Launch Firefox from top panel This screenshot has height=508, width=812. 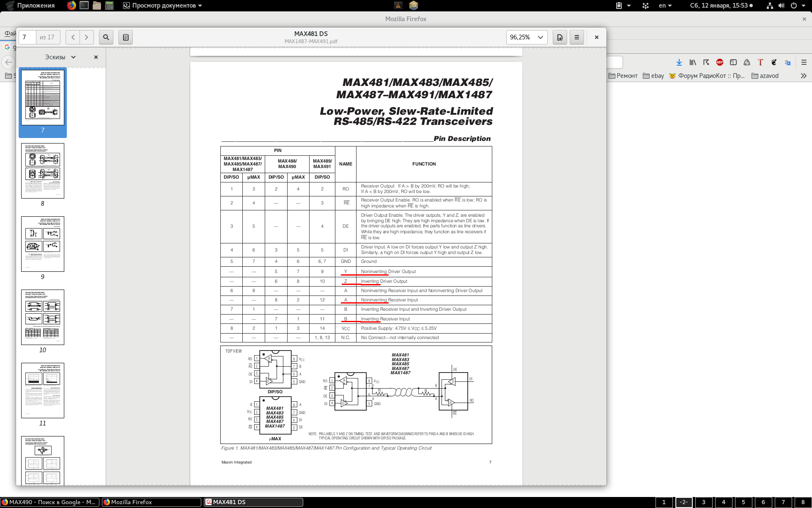[x=71, y=6]
